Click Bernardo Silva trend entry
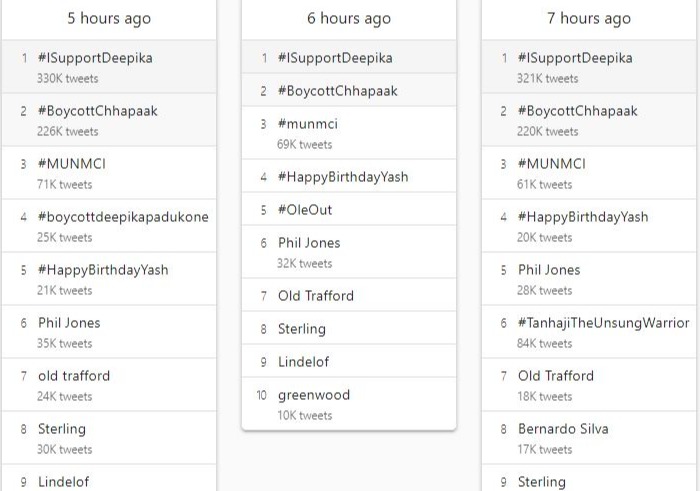Screen dimensions: 700x491 563,429
